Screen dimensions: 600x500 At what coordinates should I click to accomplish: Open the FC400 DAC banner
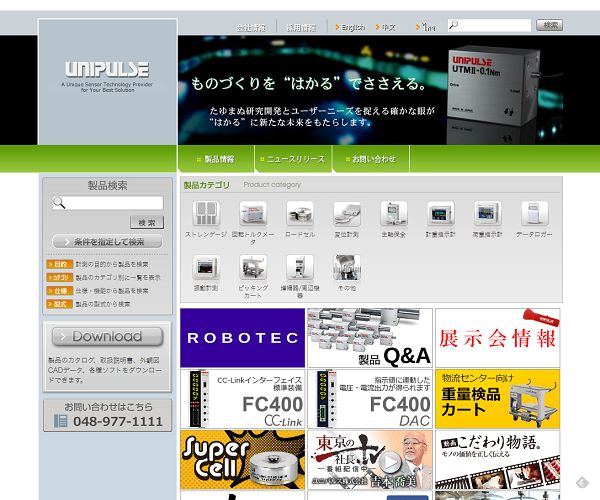370,399
